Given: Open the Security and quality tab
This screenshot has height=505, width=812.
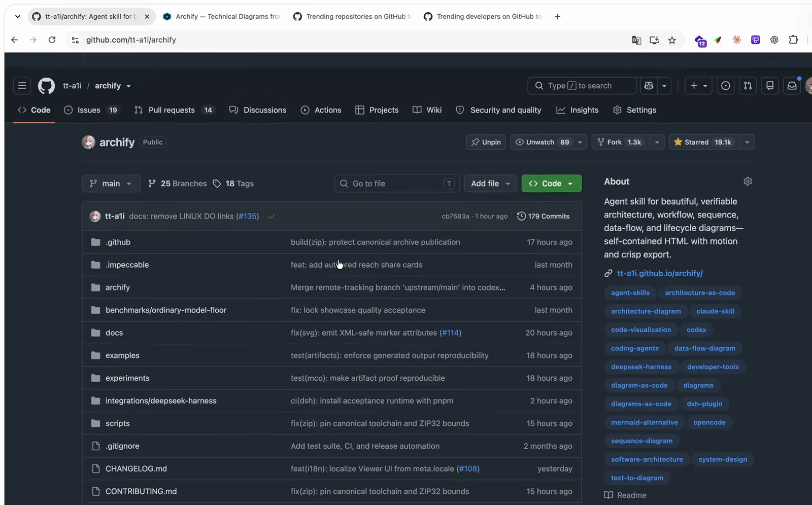Looking at the screenshot, I should point(498,110).
